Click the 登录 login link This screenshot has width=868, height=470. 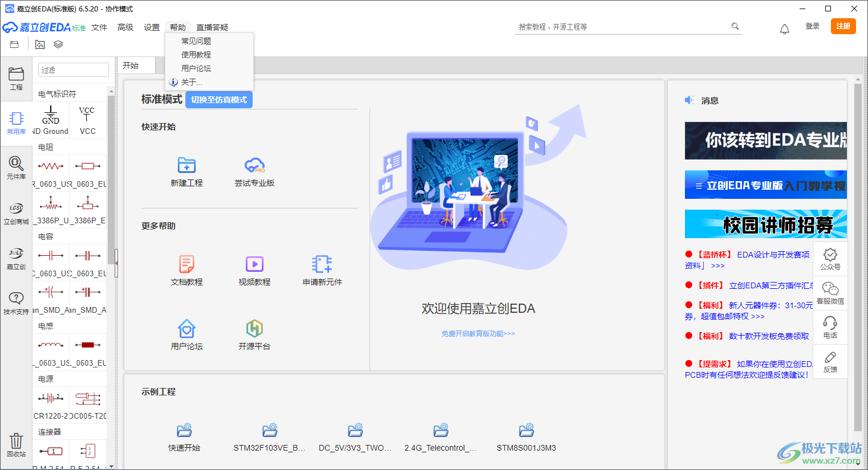pyautogui.click(x=813, y=26)
